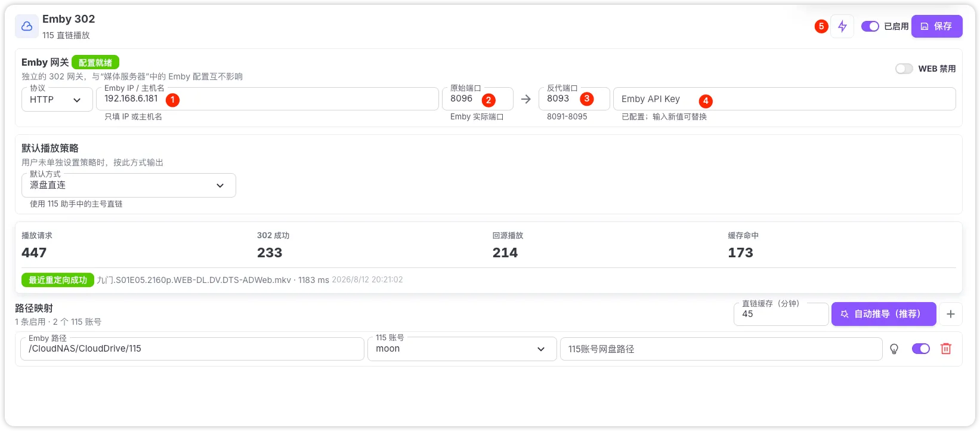Click the 保存 save button
The width and height of the screenshot is (980, 431).
(936, 26)
